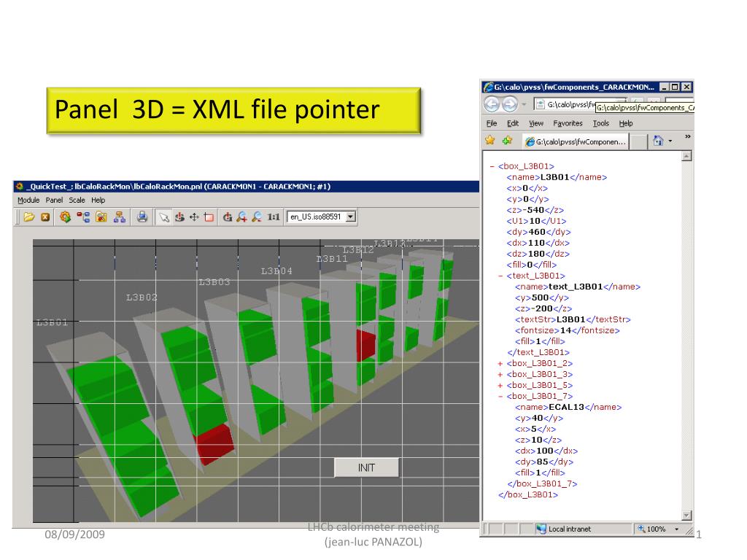Click the L3B01 rack label in the 3D view
747x560 pixels.
point(52,323)
